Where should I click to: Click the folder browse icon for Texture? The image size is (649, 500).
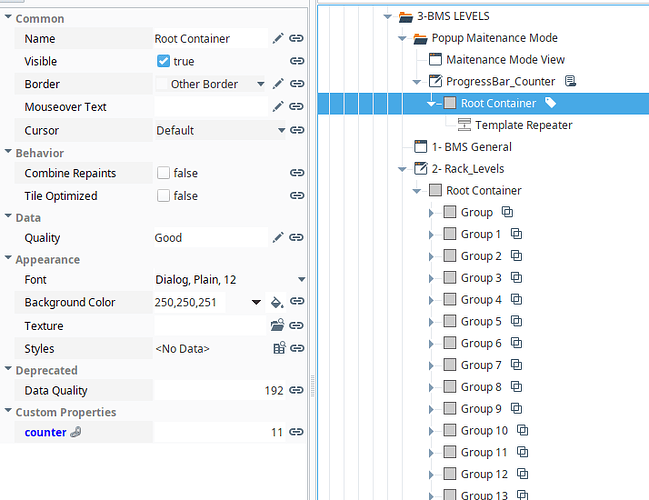pyautogui.click(x=277, y=325)
